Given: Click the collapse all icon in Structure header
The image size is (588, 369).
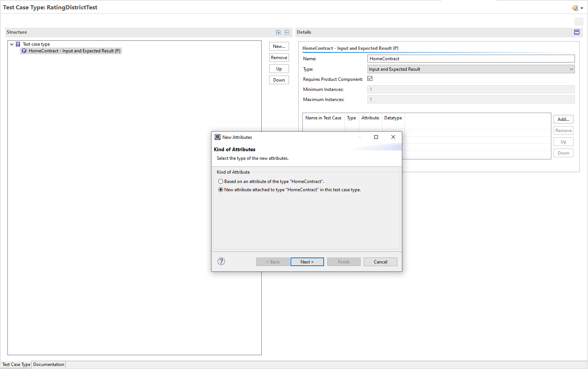Looking at the screenshot, I should click(x=287, y=33).
